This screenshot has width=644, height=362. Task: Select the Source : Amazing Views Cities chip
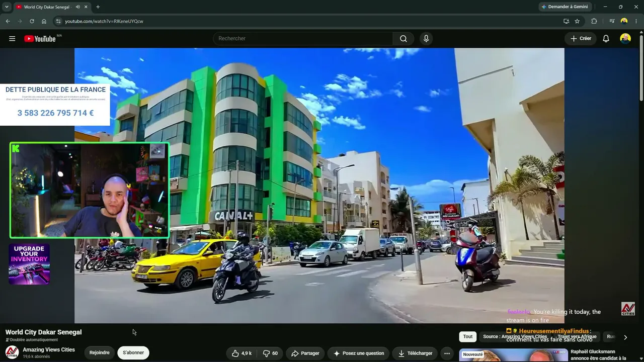515,337
